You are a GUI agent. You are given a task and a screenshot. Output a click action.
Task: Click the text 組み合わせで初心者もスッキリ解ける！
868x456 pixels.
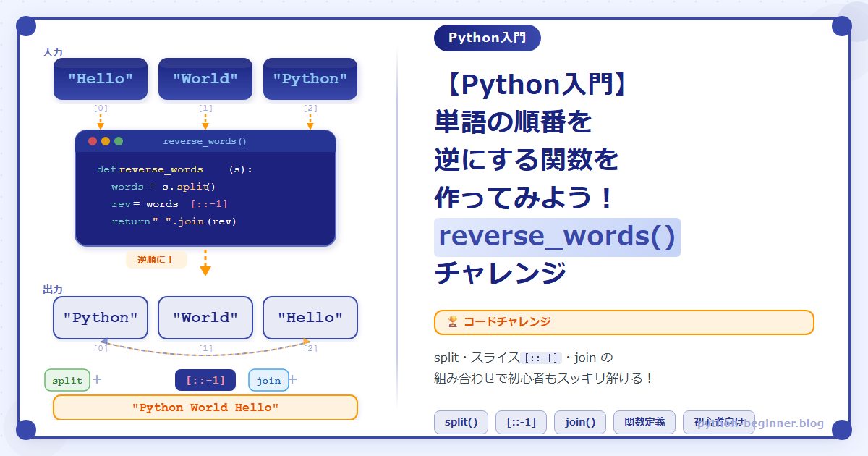544,378
